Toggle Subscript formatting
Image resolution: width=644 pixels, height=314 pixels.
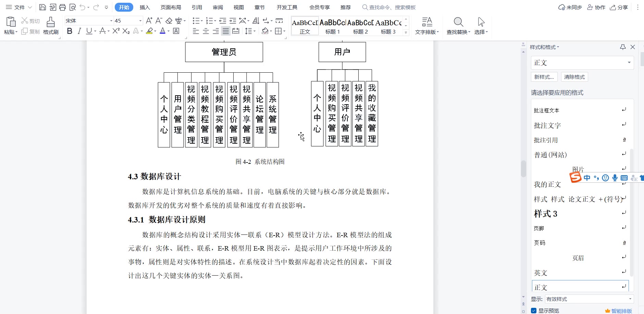(126, 31)
